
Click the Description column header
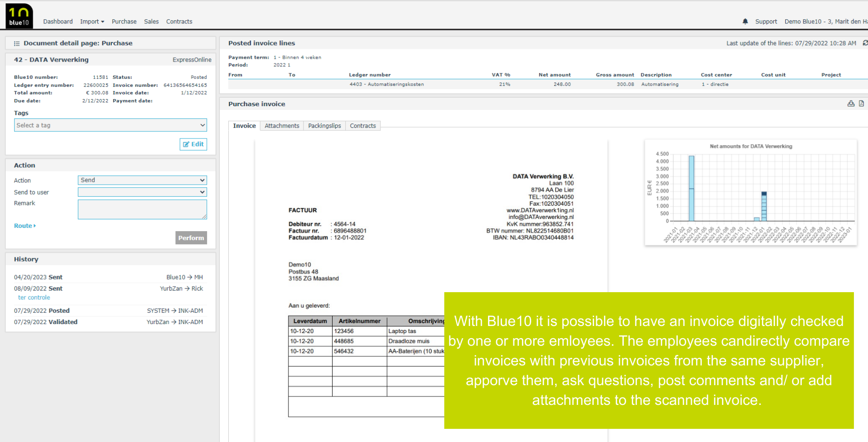656,75
